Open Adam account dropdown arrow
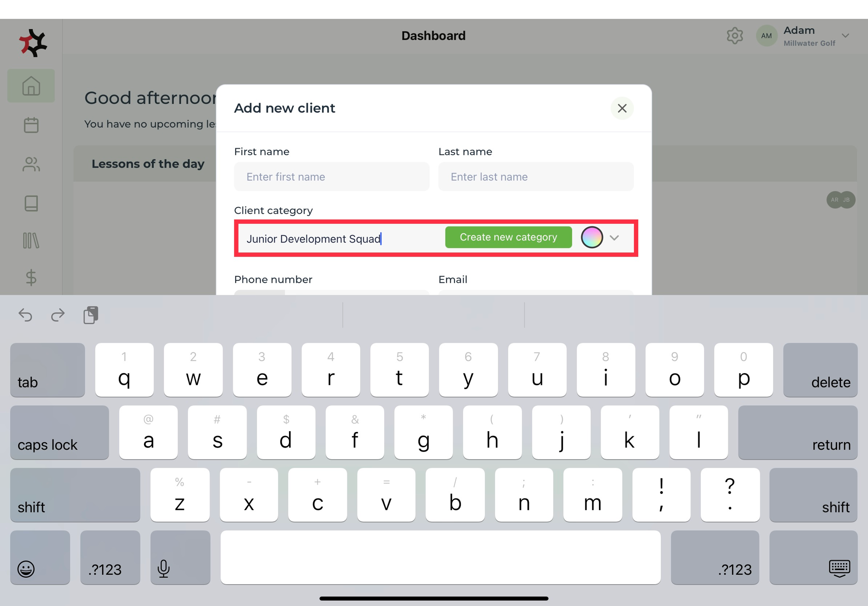Screen dimensions: 868x606 pos(845,36)
